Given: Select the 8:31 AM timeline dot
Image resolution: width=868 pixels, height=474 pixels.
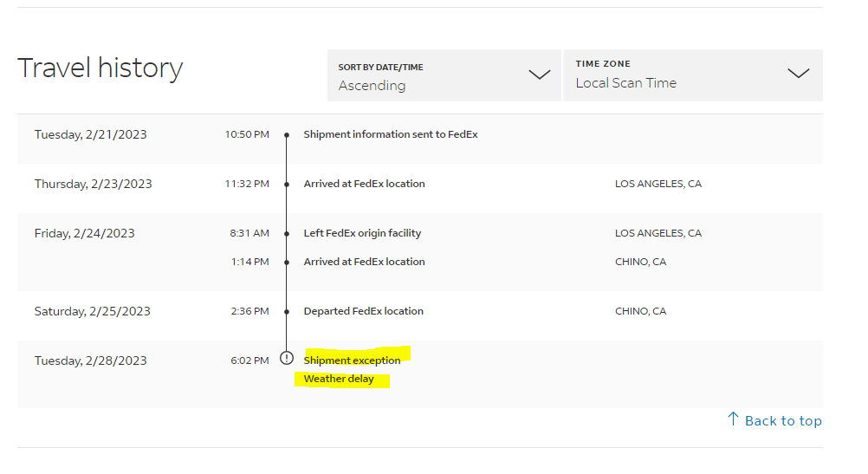Looking at the screenshot, I should point(287,234).
